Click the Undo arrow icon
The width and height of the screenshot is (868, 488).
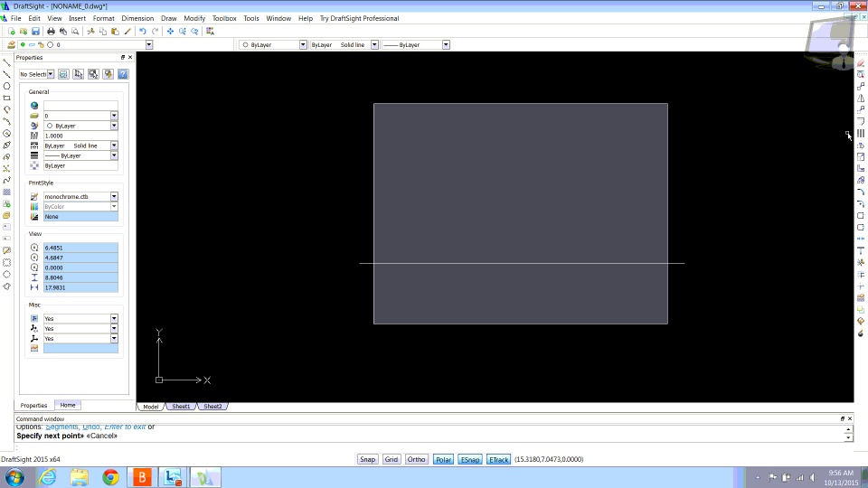click(143, 32)
